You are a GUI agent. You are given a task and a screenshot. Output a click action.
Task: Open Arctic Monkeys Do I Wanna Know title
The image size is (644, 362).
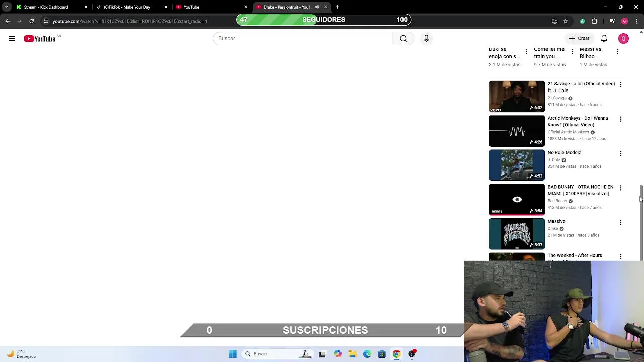pos(578,122)
